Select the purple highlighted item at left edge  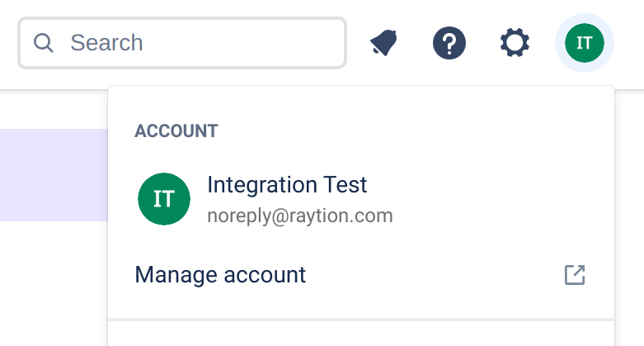(54, 174)
